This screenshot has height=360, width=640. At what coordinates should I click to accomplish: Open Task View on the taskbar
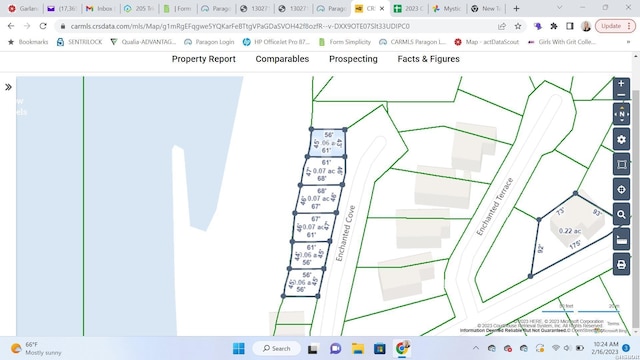click(x=313, y=349)
